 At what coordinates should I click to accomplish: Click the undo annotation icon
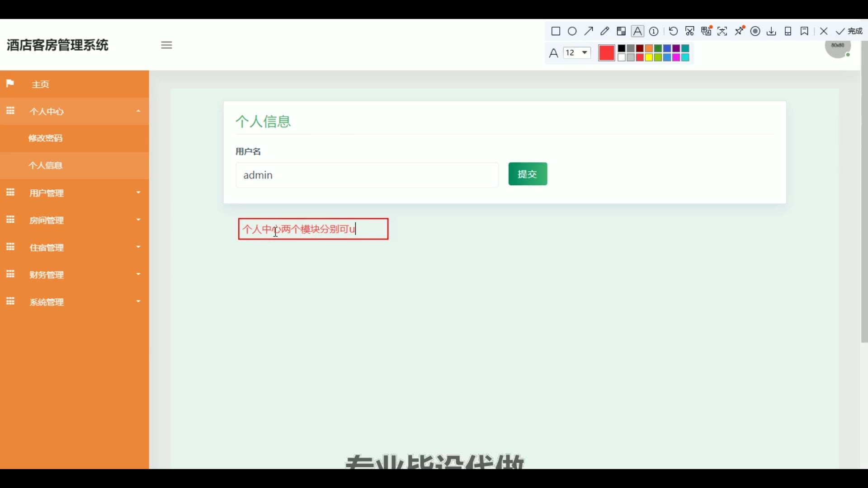pos(673,31)
